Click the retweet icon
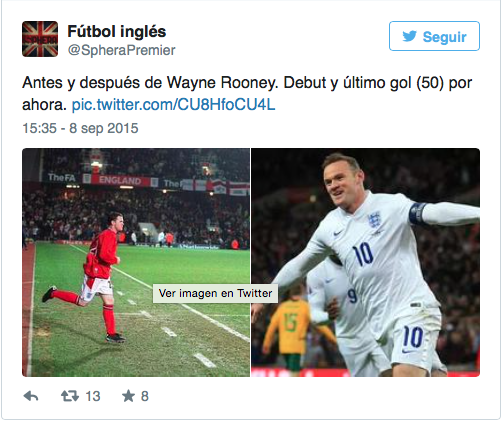This screenshot has height=421, width=501. [70, 396]
